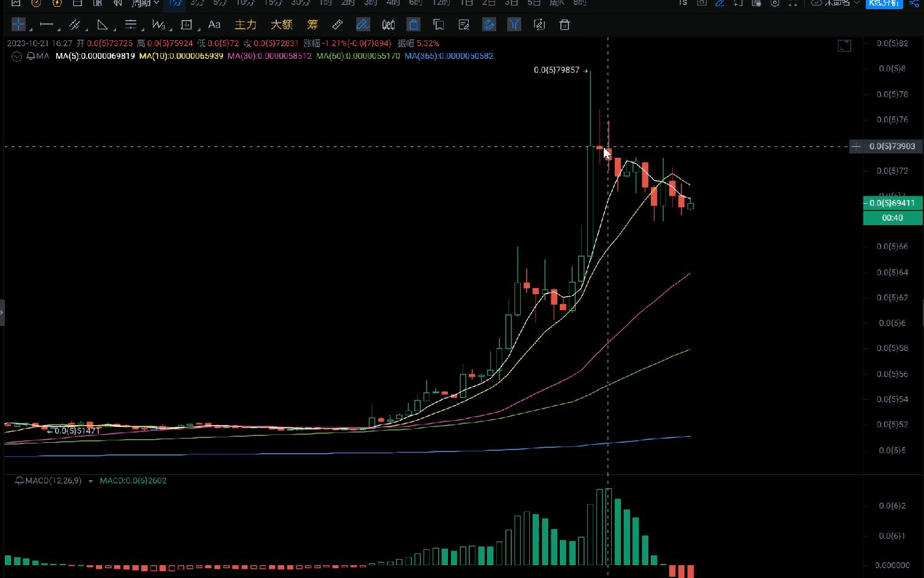Image resolution: width=924 pixels, height=578 pixels.
Task: Collapse the MA indicator legend chevron
Action: point(16,56)
